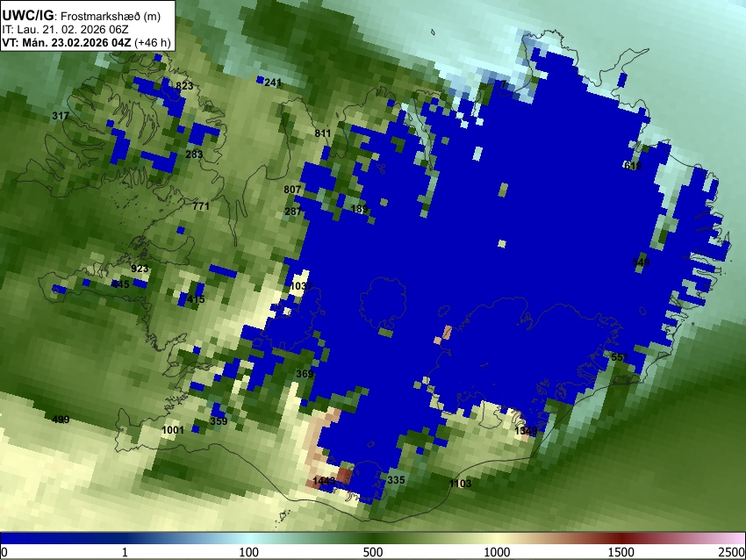
Task: Click the map value 1001
Action: (x=173, y=430)
